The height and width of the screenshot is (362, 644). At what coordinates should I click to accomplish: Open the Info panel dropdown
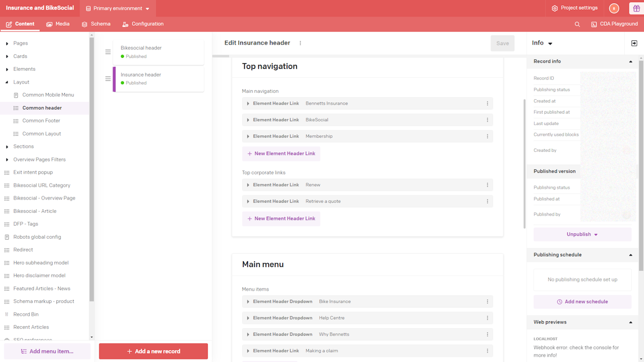(550, 43)
